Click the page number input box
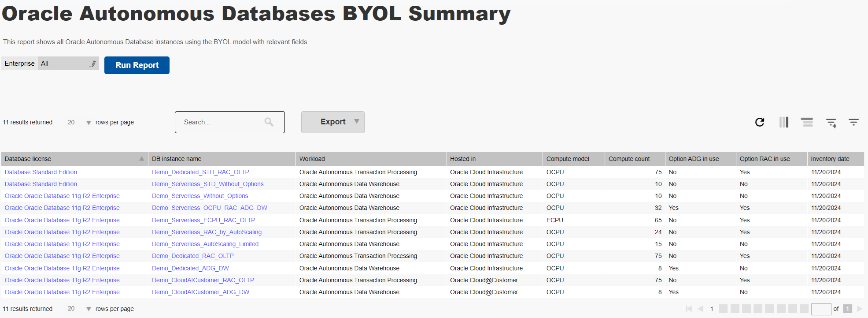868x318 pixels. click(x=821, y=309)
